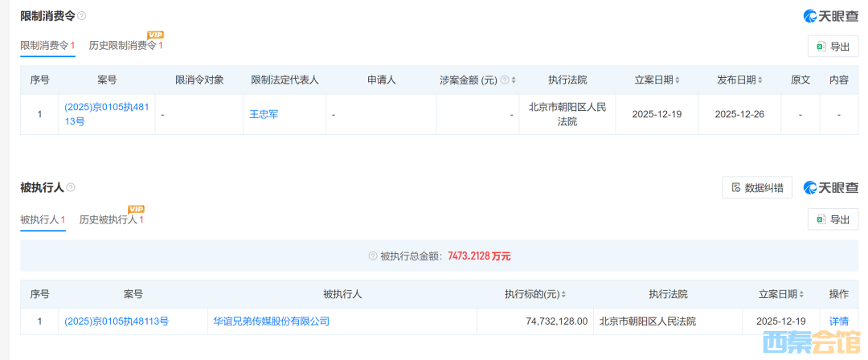Click the 数据纠错 button

point(757,187)
